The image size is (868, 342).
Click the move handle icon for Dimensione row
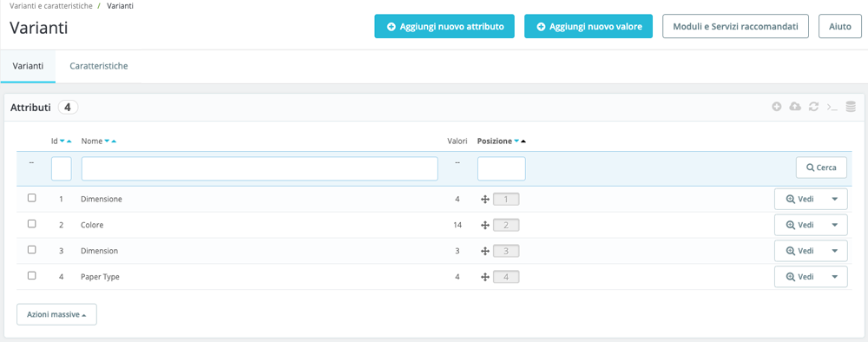click(484, 200)
